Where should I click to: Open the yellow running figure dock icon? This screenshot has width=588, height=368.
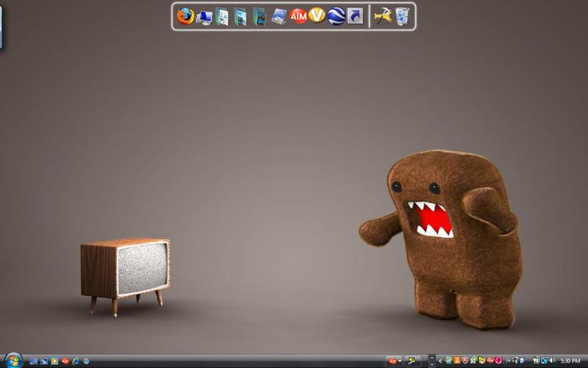[x=383, y=16]
